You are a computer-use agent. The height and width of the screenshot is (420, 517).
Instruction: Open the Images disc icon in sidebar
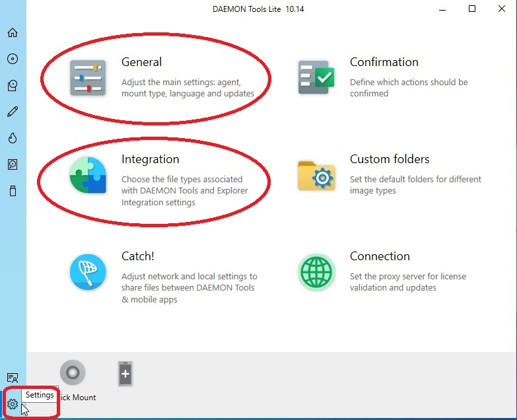[13, 59]
